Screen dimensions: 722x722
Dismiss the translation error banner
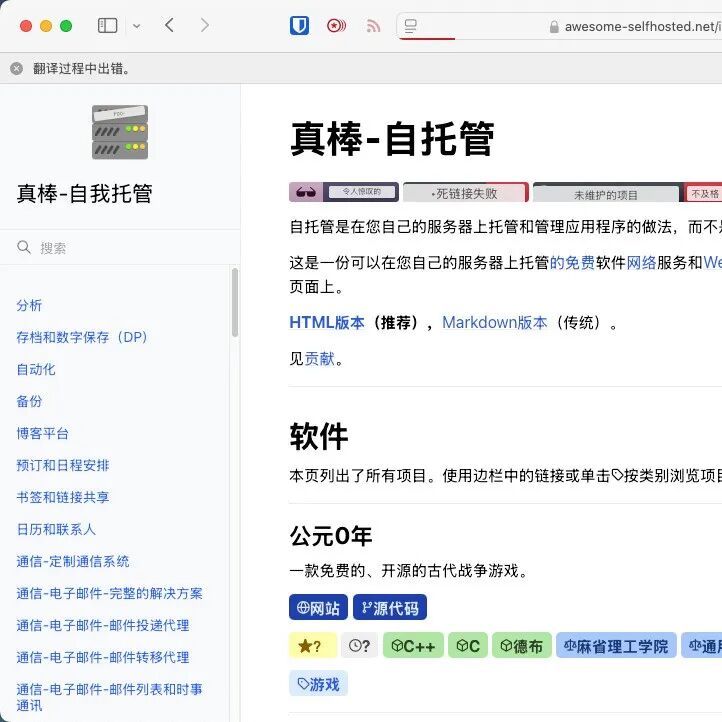click(x=17, y=69)
